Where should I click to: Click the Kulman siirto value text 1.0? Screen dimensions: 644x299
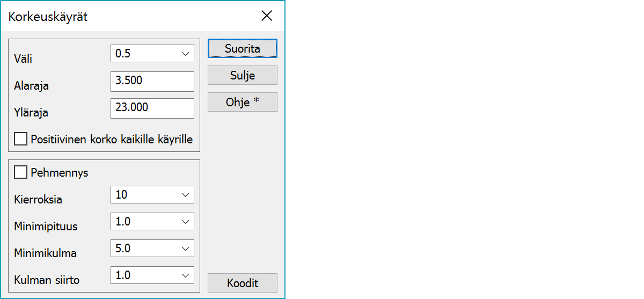(x=123, y=275)
